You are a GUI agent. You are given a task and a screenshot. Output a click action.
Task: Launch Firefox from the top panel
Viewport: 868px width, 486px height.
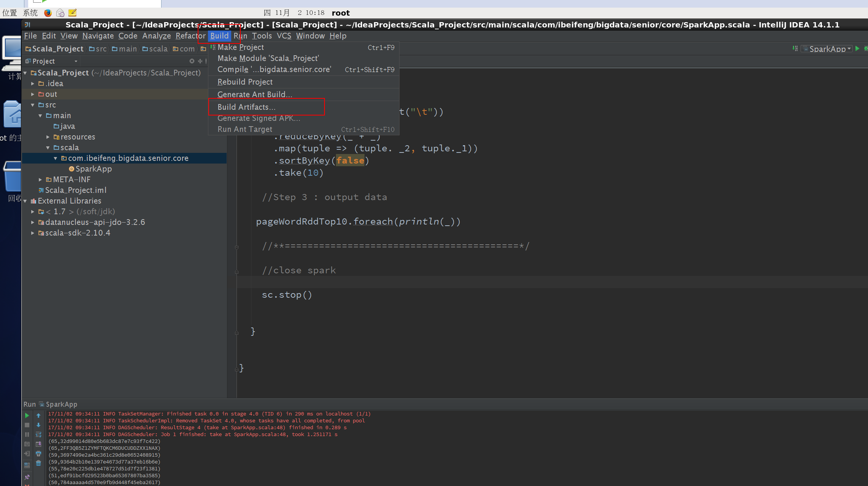(48, 13)
